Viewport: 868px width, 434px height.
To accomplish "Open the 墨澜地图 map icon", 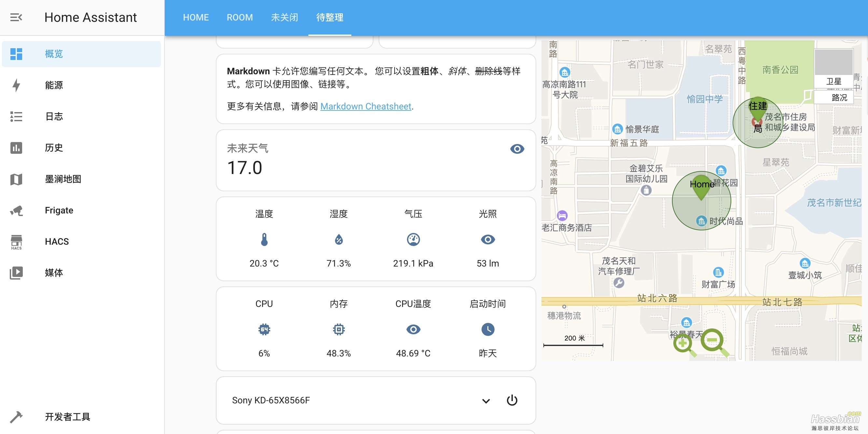I will [x=16, y=179].
